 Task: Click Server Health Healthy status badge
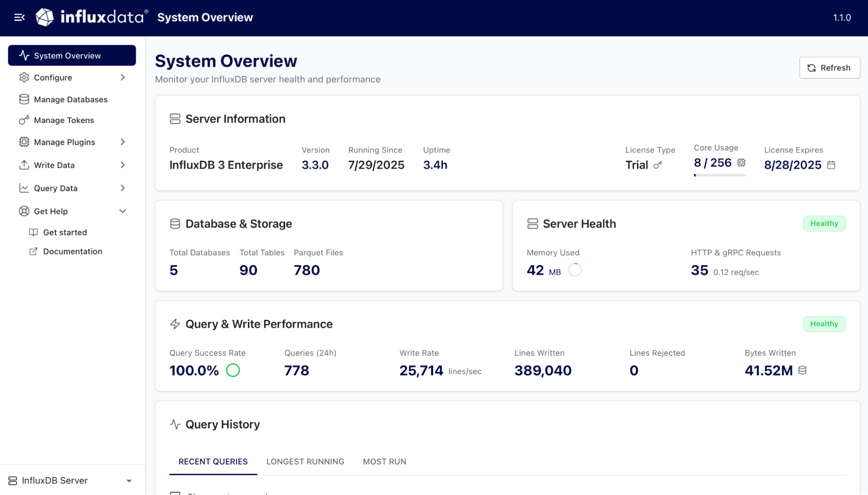(824, 224)
